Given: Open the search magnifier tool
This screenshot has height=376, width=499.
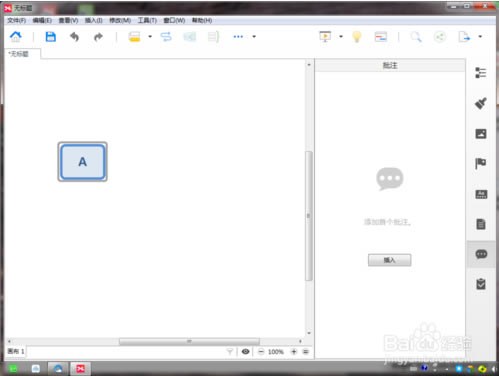Looking at the screenshot, I should click(416, 37).
